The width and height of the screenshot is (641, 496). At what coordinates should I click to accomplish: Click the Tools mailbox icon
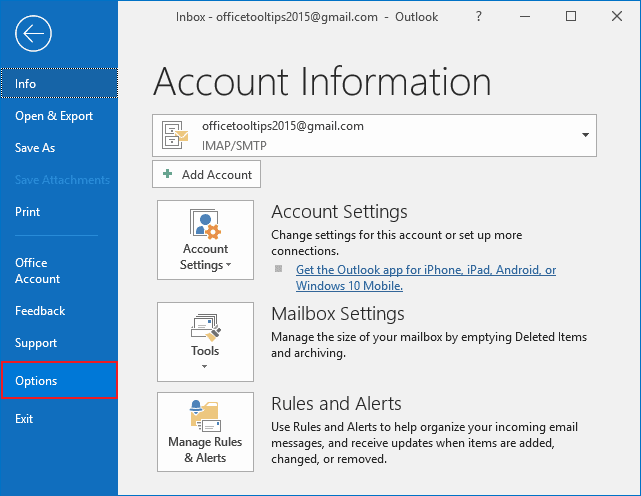tap(205, 326)
